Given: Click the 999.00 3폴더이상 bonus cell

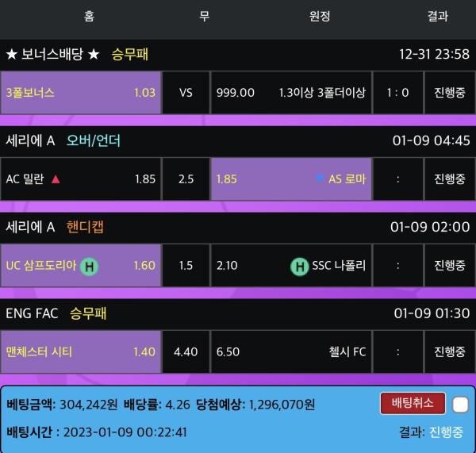Looking at the screenshot, I should (x=291, y=93).
